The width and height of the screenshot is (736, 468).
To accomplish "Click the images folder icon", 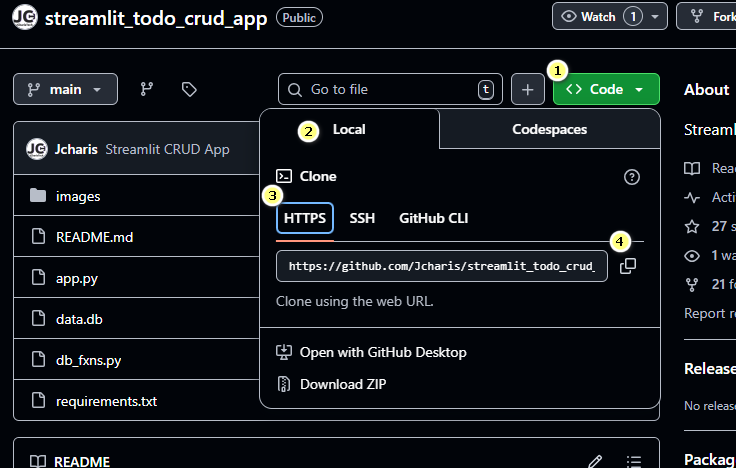I will (38, 196).
